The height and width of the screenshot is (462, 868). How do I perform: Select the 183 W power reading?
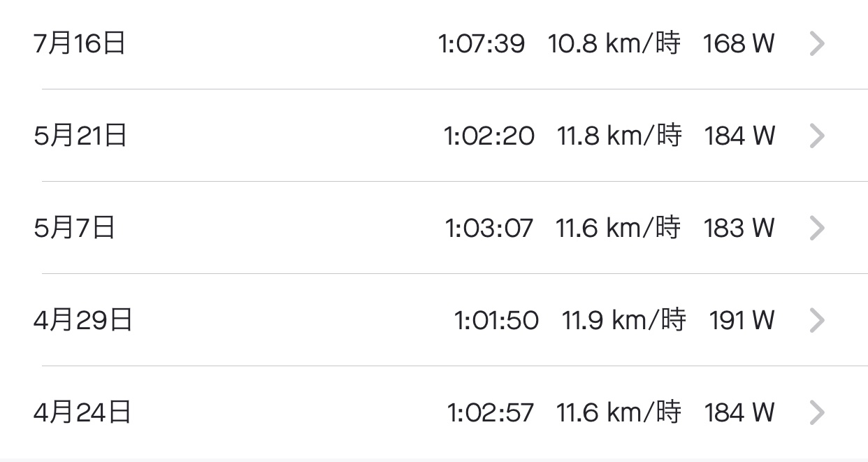[x=739, y=228]
